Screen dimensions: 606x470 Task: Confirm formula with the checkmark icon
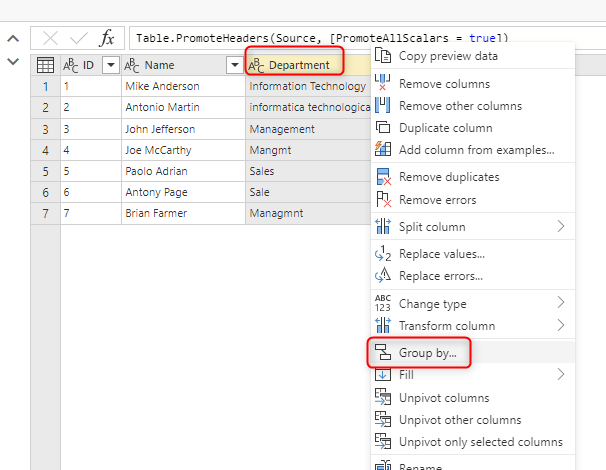click(78, 38)
